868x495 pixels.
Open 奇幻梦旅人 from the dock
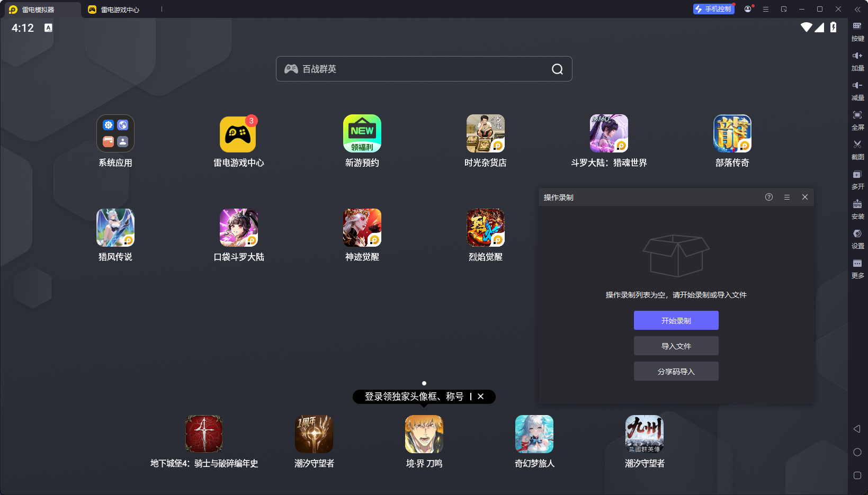coord(534,434)
